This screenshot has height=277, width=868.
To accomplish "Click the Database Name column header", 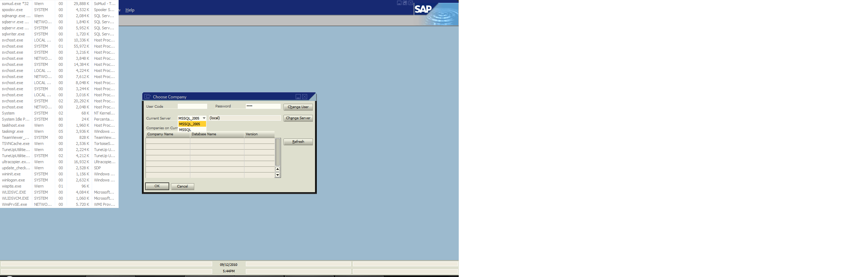I will (217, 134).
